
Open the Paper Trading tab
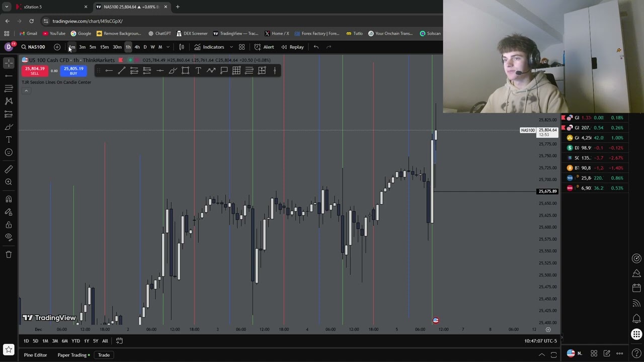[73, 355]
